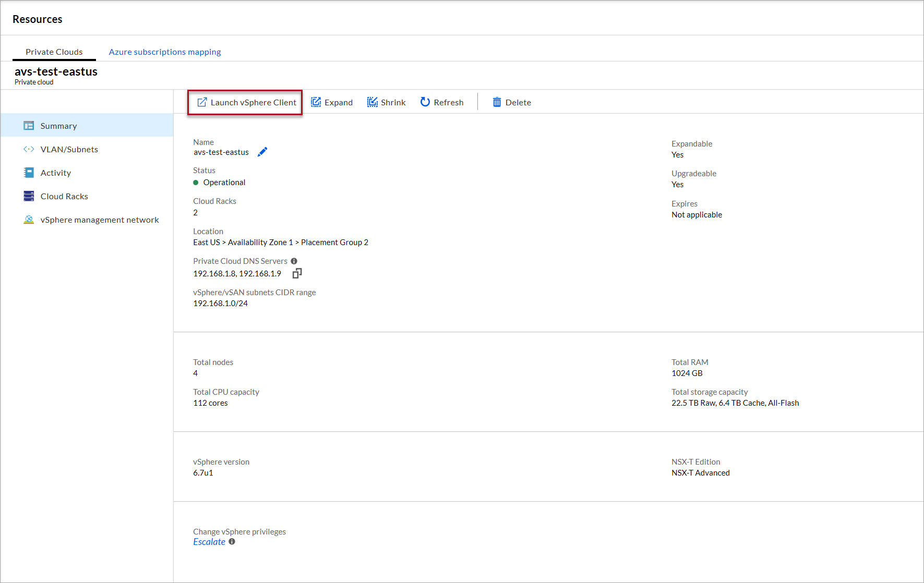Click the Activity sidebar icon

(29, 173)
